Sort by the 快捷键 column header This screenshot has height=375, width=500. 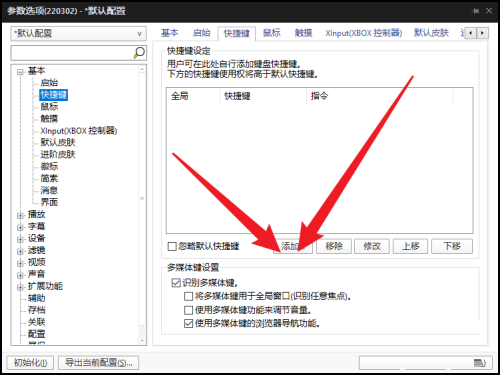pyautogui.click(x=263, y=96)
